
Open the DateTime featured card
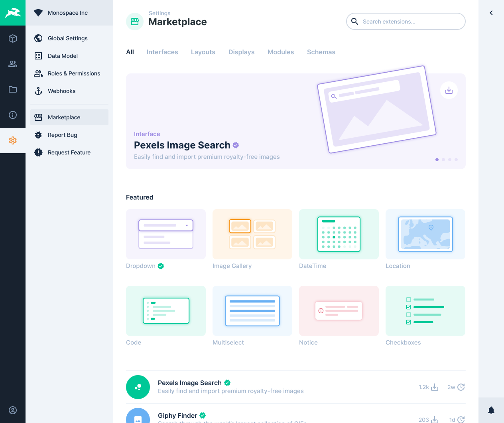[x=339, y=234]
